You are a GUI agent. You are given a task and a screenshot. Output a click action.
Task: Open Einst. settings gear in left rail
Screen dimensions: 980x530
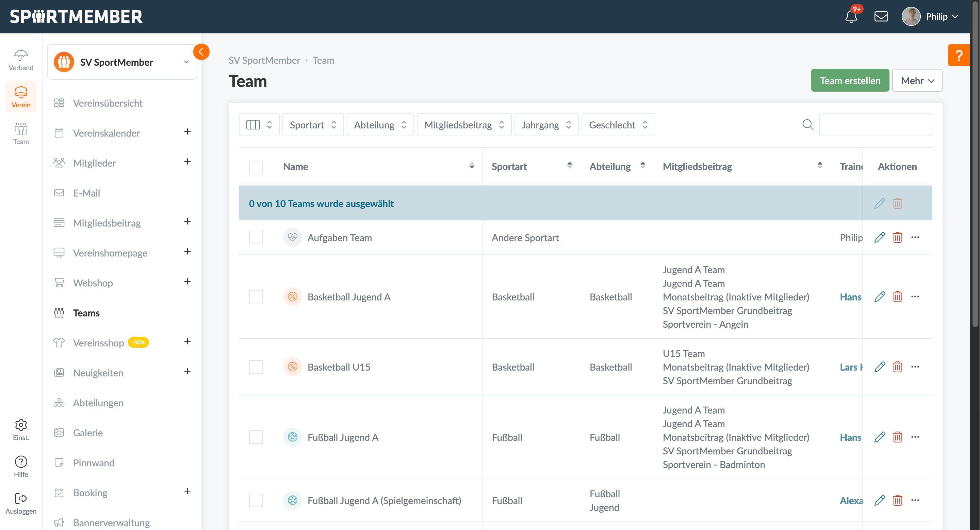[21, 424]
